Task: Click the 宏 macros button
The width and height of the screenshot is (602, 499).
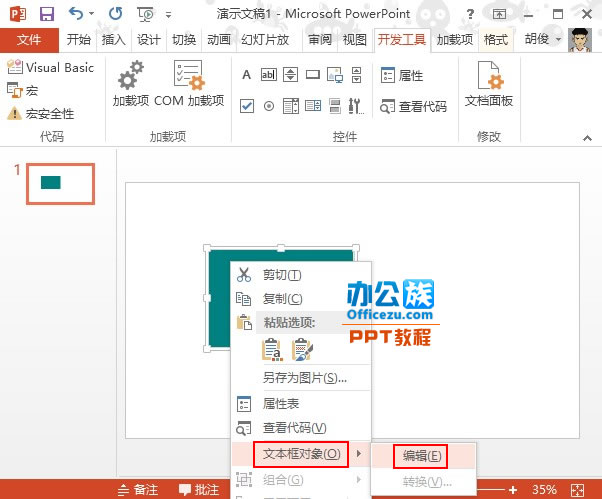Action: 23,91
